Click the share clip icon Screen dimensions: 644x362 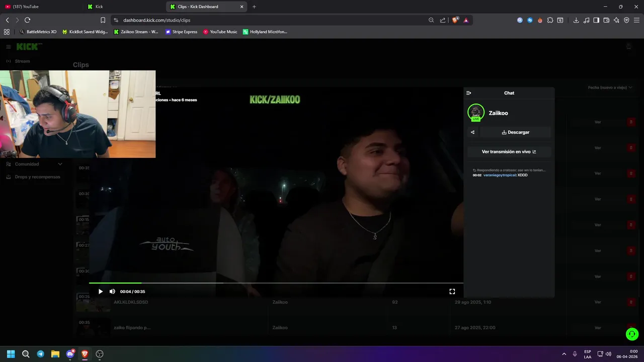(472, 132)
